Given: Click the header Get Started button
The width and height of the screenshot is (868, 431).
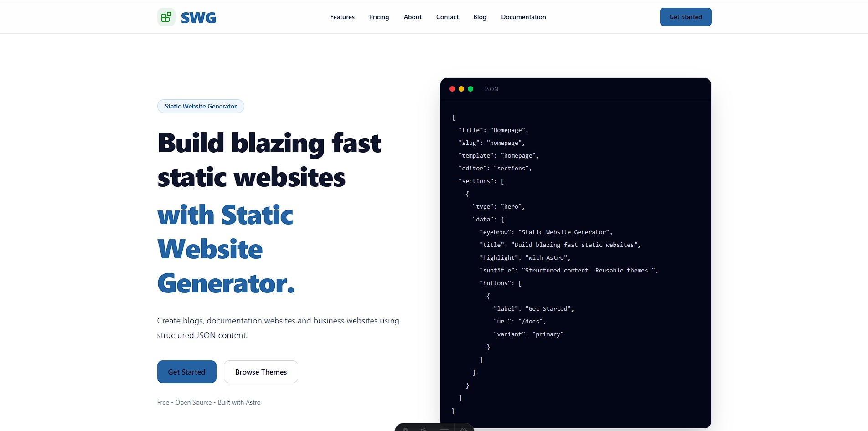Looking at the screenshot, I should 686,17.
